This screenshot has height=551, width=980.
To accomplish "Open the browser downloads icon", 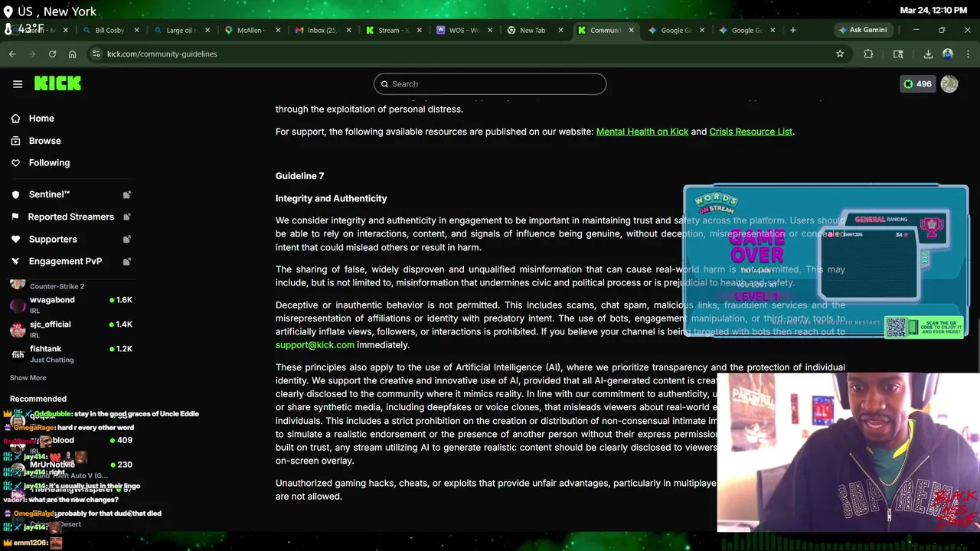I will [x=928, y=54].
